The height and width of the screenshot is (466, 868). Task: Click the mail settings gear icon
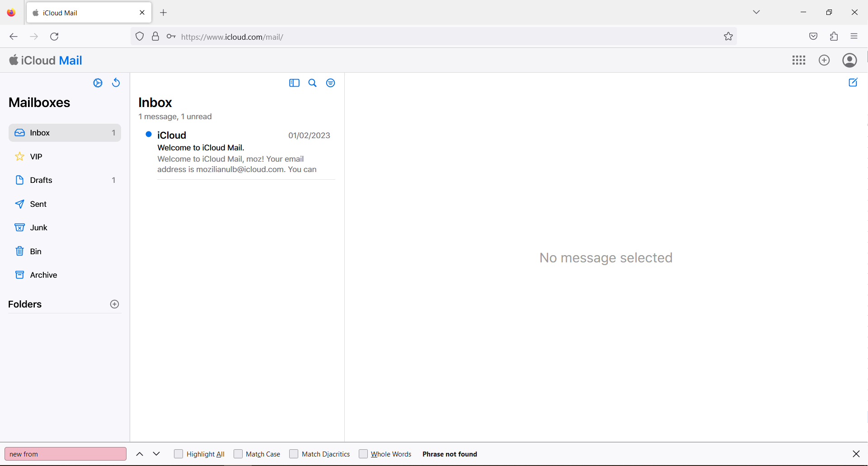[98, 83]
